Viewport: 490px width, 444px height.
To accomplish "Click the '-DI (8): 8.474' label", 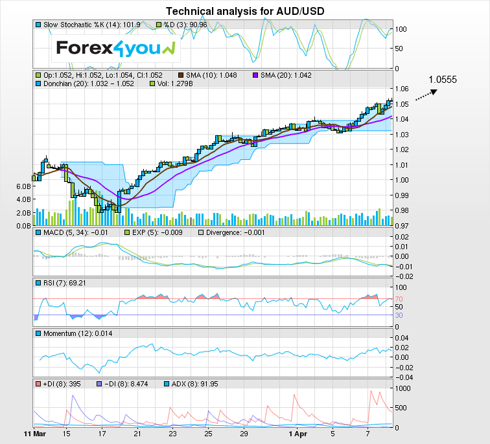I will (126, 384).
